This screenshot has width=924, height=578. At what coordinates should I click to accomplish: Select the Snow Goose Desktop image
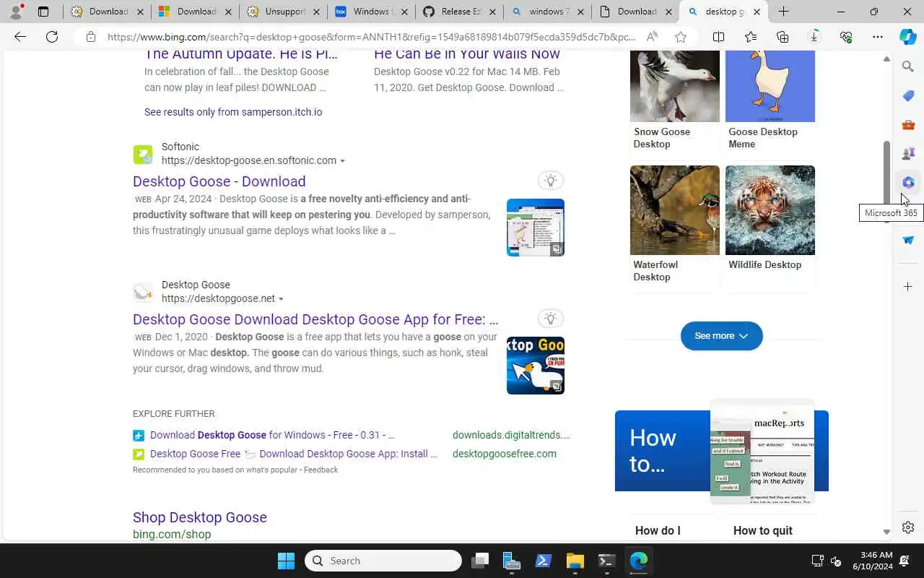[675, 86]
